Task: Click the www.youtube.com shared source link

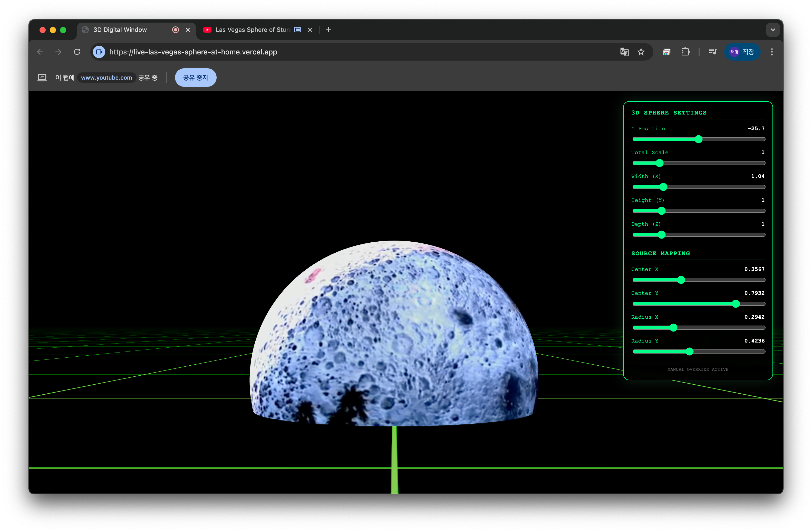Action: [107, 78]
